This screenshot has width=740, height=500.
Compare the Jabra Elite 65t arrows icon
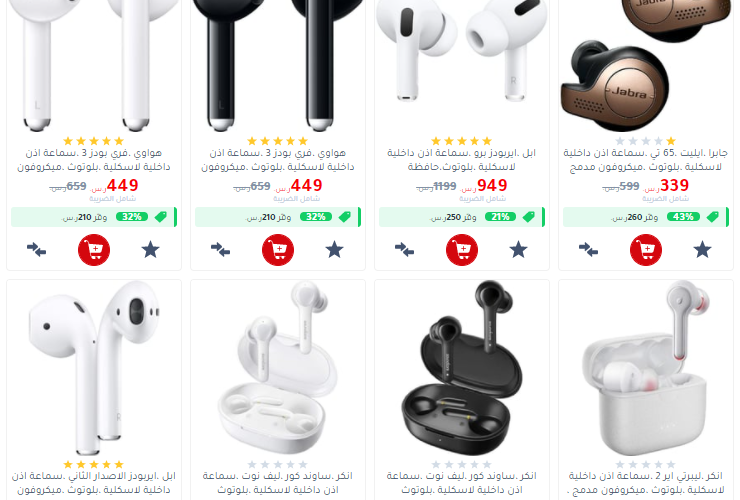coord(589,249)
